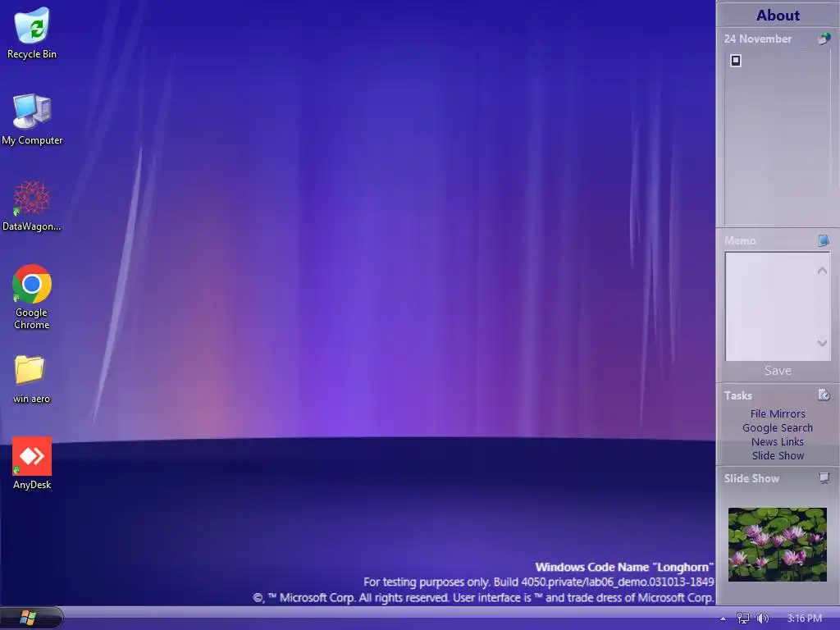The width and height of the screenshot is (840, 630).
Task: Open the Google Search task link
Action: point(778,427)
